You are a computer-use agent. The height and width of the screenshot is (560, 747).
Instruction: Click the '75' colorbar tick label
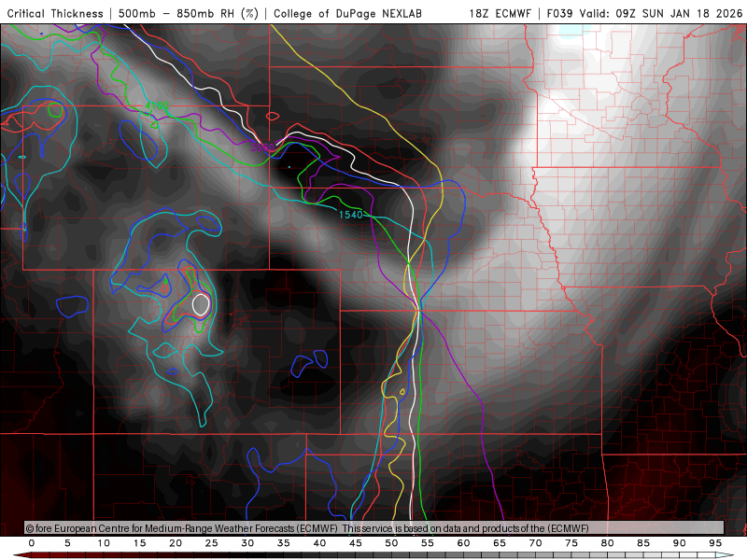point(571,543)
